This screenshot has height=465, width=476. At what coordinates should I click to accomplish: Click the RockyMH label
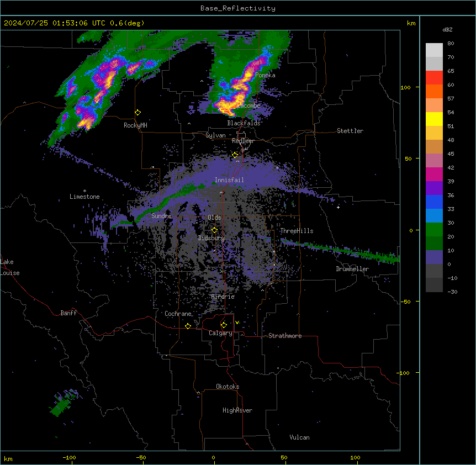click(x=135, y=125)
